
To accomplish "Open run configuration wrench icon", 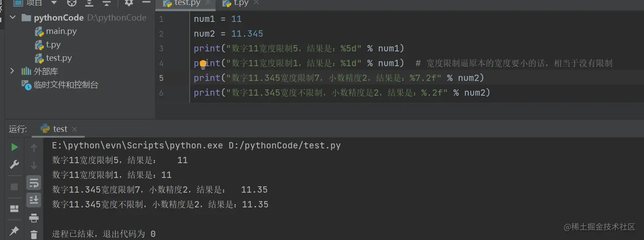I will [x=14, y=164].
